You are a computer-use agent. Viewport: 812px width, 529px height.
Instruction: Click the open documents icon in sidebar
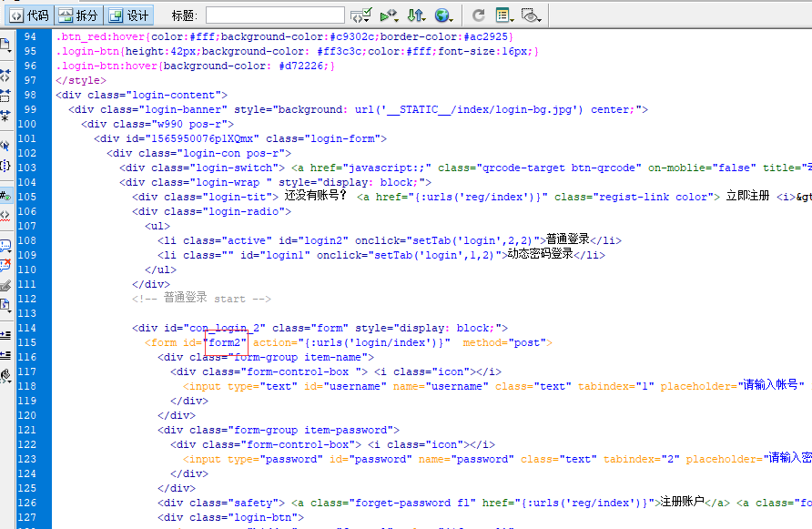point(6,43)
